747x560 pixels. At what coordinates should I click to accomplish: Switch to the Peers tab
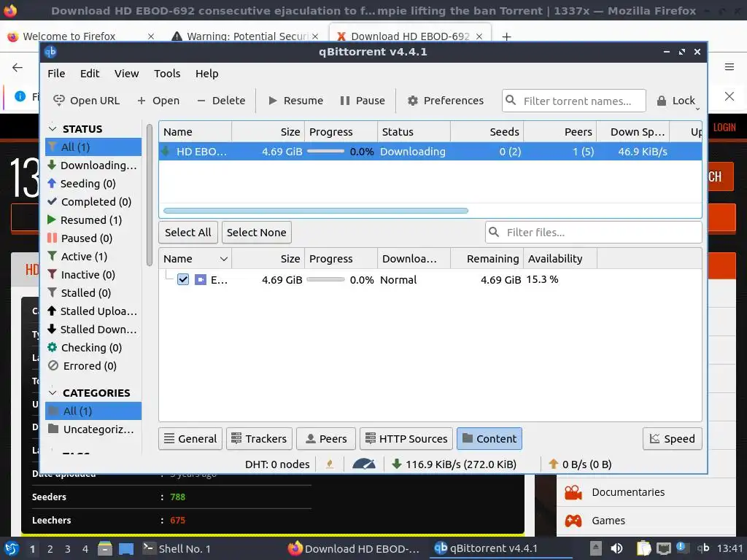326,438
